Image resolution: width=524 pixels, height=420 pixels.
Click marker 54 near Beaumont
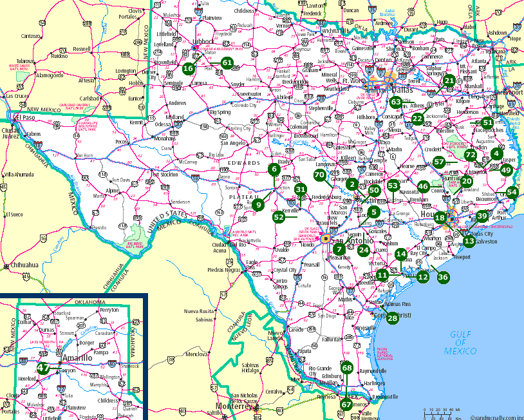pos(512,191)
